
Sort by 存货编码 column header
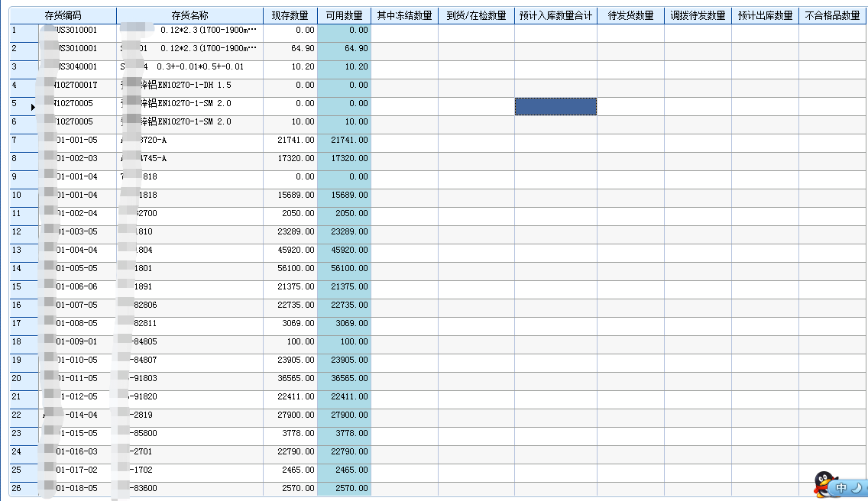tap(63, 15)
